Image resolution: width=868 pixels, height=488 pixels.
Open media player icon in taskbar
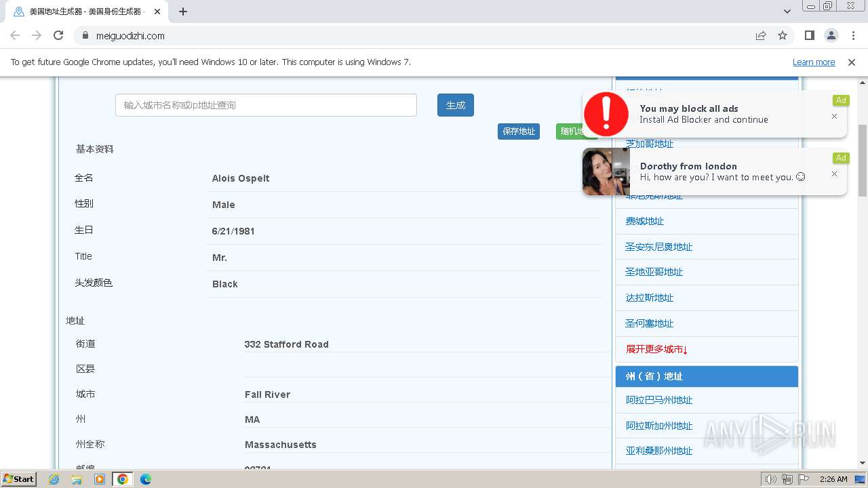pos(100,479)
